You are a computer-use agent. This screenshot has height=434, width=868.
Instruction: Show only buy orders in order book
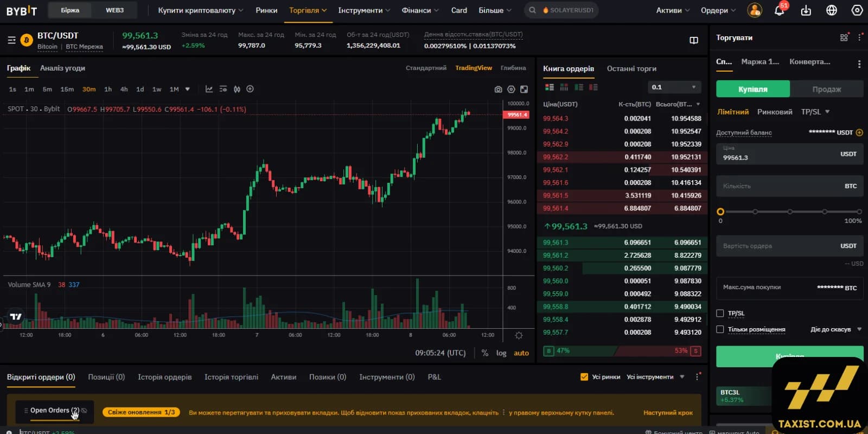tap(579, 87)
